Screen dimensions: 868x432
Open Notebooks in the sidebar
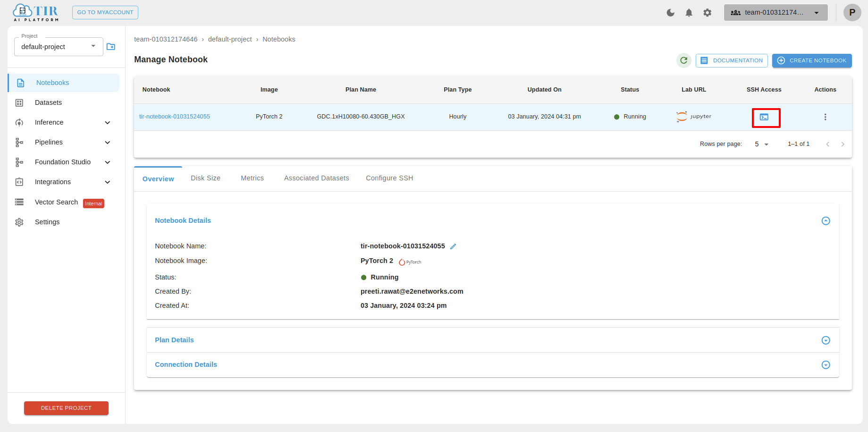tap(64, 83)
